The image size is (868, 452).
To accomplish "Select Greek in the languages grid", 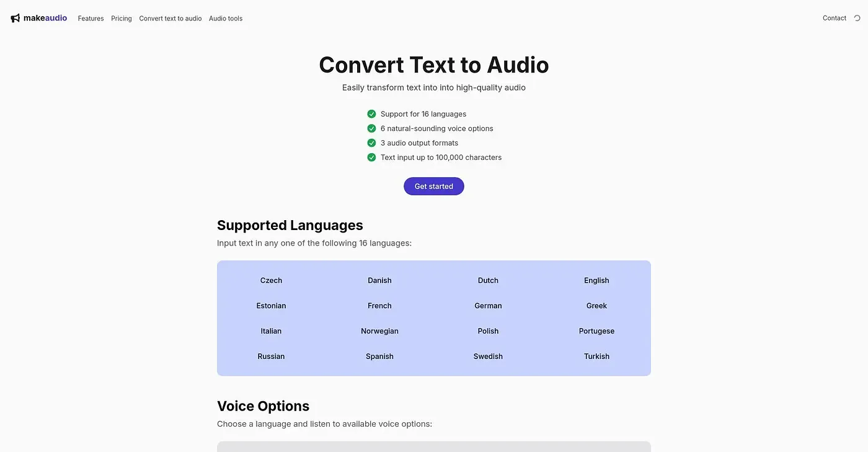I will tap(596, 306).
